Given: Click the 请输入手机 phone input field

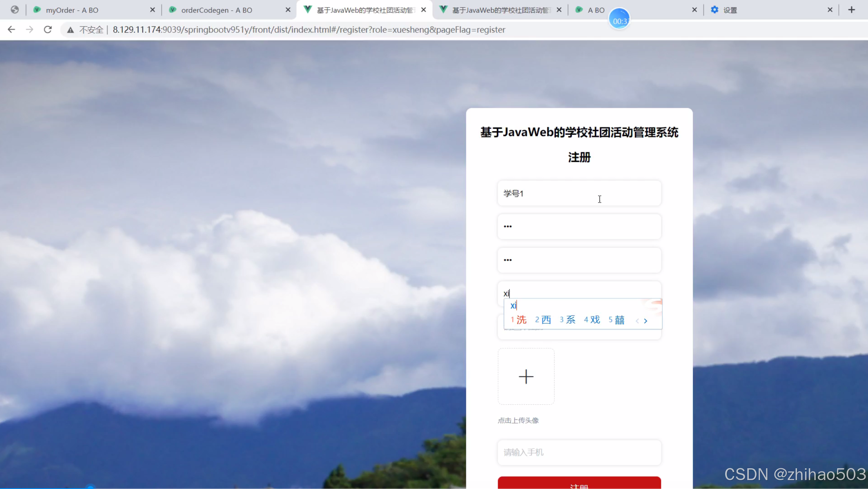Looking at the screenshot, I should 579,452.
